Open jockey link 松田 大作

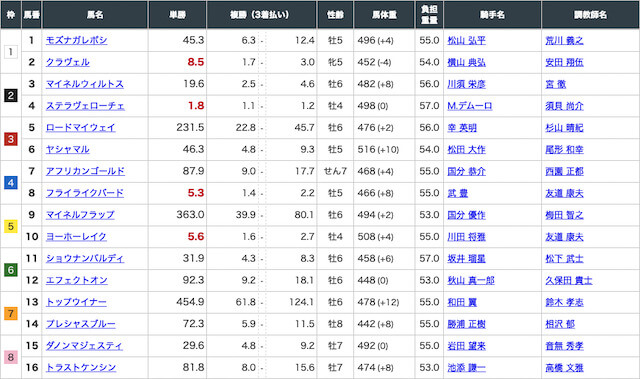pyautogui.click(x=466, y=150)
